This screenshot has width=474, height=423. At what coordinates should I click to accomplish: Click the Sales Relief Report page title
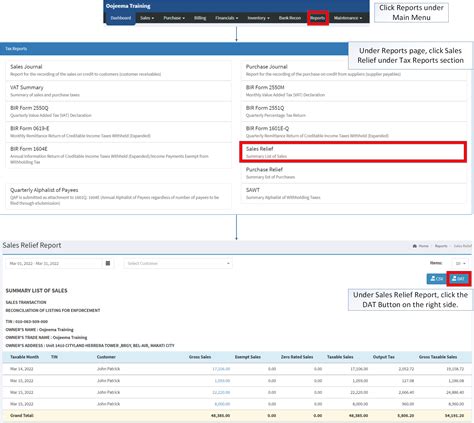click(x=32, y=245)
